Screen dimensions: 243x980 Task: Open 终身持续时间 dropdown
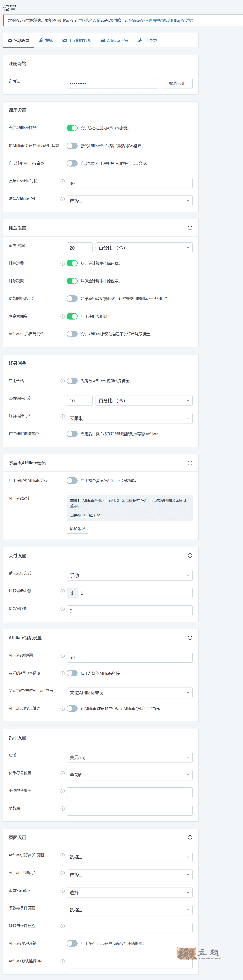tap(129, 418)
